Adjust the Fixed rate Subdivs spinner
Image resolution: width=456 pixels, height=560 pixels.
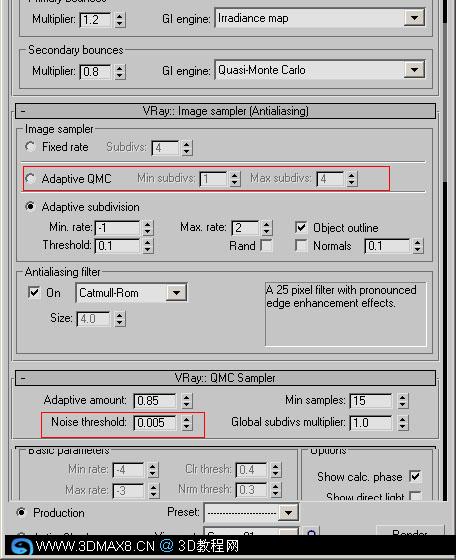[x=187, y=148]
